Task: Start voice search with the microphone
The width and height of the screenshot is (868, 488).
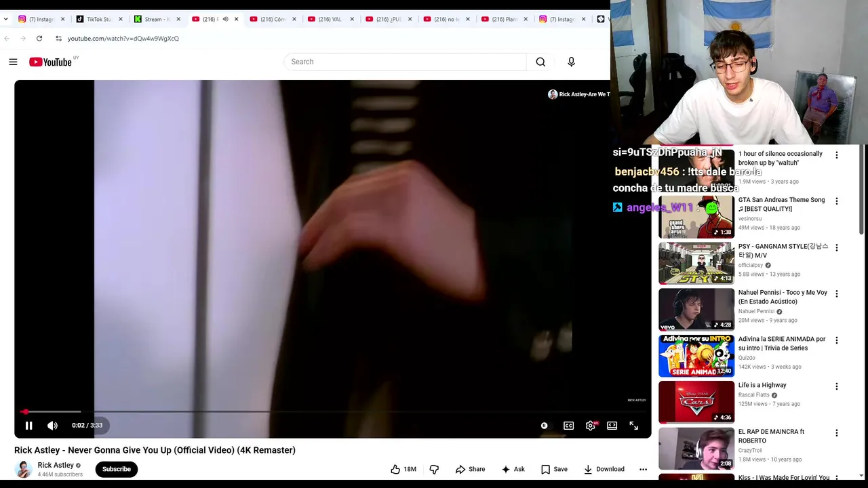Action: (571, 62)
